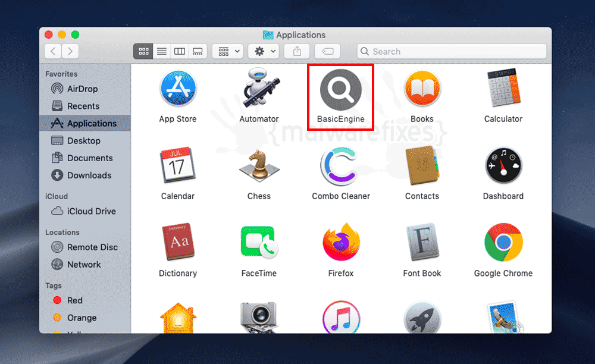
Task: Open the App Store application
Action: (178, 89)
